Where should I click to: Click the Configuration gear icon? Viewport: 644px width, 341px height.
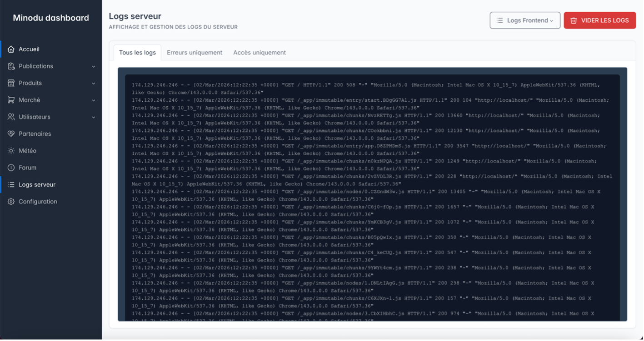point(11,202)
